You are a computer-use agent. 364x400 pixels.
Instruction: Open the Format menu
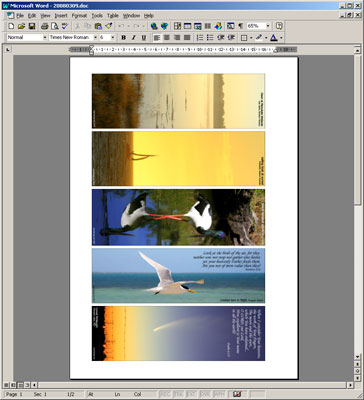79,16
